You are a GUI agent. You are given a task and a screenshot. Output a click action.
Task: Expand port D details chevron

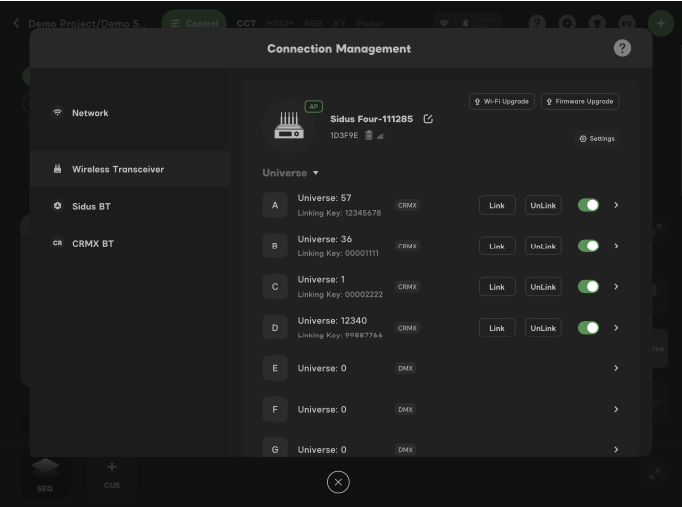(x=616, y=328)
